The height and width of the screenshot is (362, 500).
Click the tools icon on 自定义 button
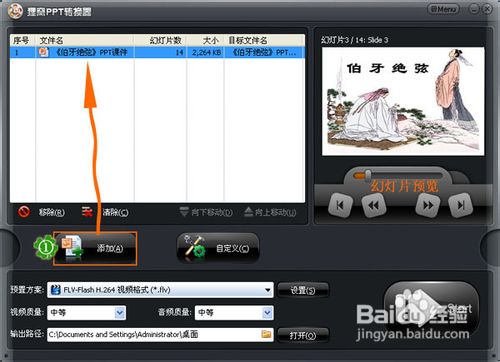point(196,247)
